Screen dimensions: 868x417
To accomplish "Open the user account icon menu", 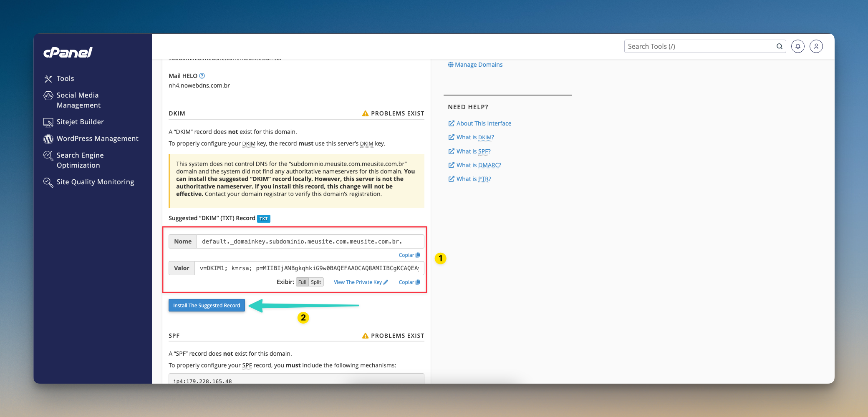I will (816, 46).
